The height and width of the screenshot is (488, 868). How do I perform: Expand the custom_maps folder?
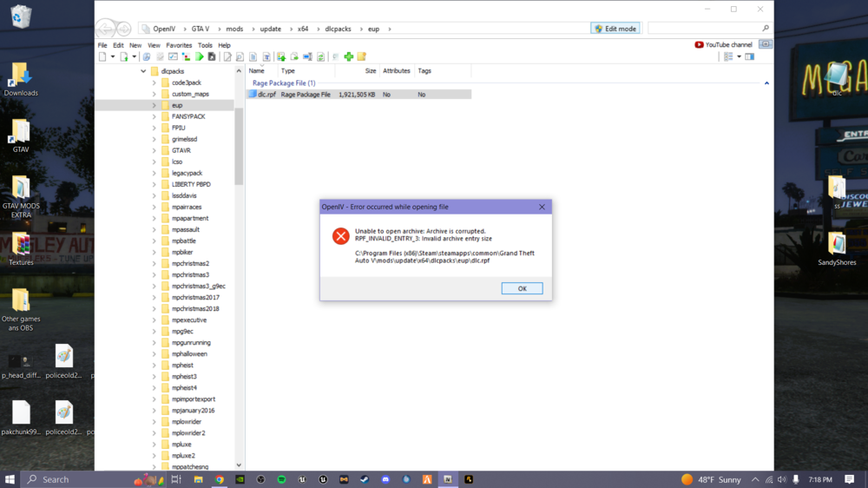[x=154, y=94]
